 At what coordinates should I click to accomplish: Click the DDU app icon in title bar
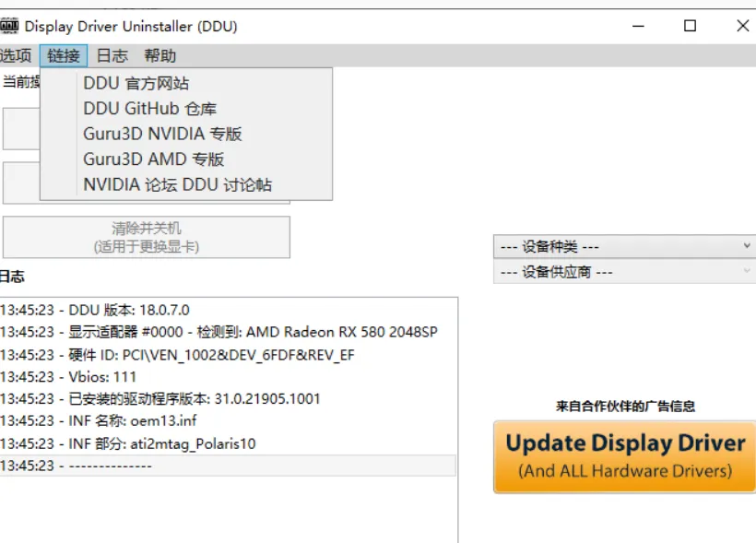click(x=9, y=26)
